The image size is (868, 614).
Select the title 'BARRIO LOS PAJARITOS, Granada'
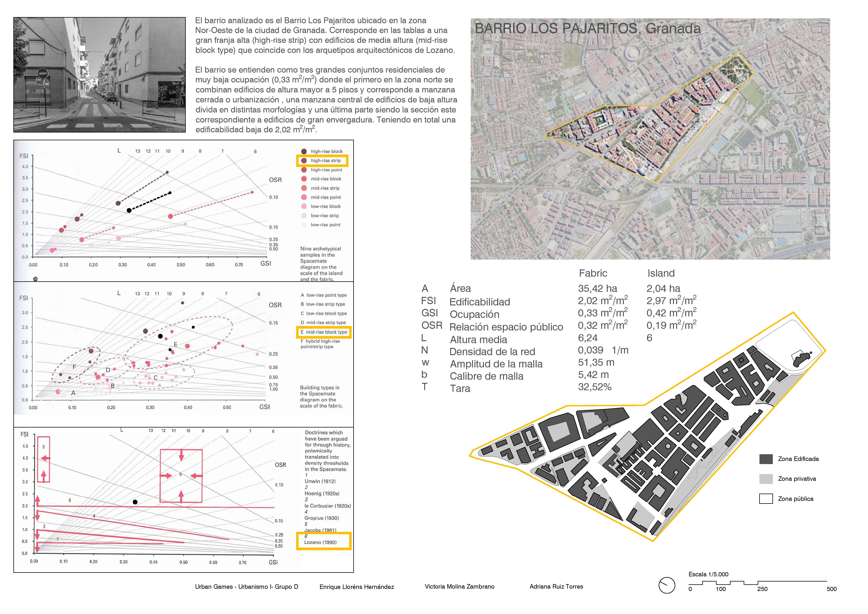pyautogui.click(x=587, y=28)
